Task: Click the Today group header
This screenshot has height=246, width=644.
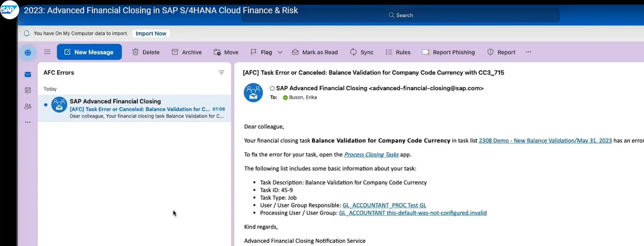Action: pos(50,89)
